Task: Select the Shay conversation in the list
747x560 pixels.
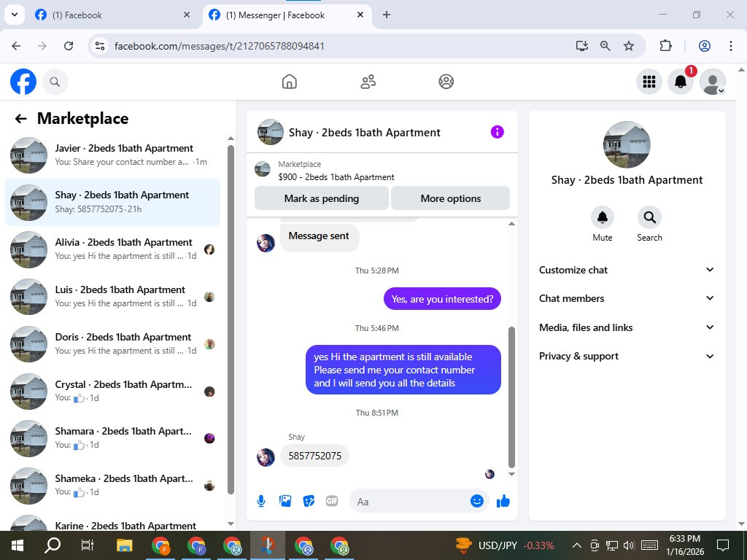Action: (112, 203)
